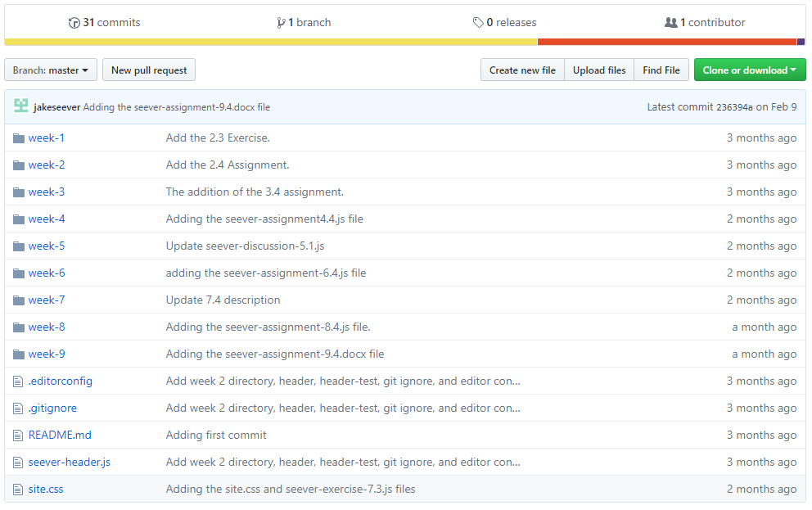Click folder icon for week-4
Image resolution: width=812 pixels, height=510 pixels.
point(19,219)
